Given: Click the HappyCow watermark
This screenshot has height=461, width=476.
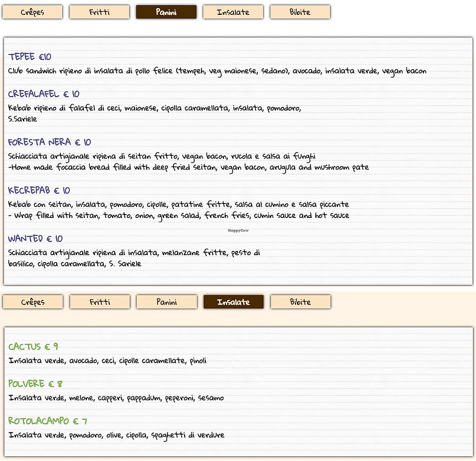Looking at the screenshot, I should pyautogui.click(x=238, y=230).
